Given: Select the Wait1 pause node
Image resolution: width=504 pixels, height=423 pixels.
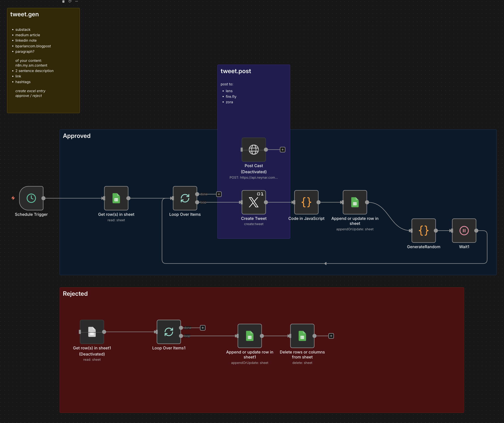Looking at the screenshot, I should [464, 231].
